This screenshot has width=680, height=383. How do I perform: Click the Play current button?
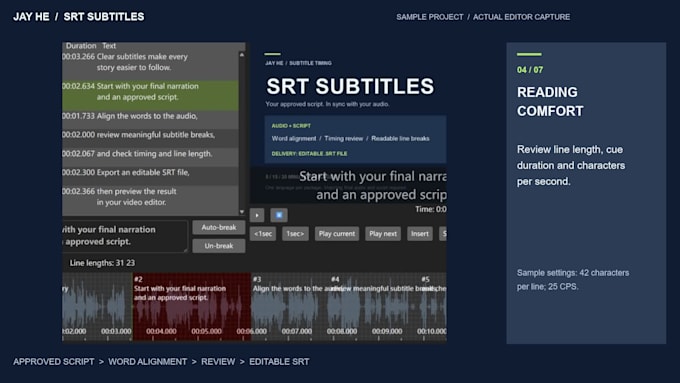(337, 234)
